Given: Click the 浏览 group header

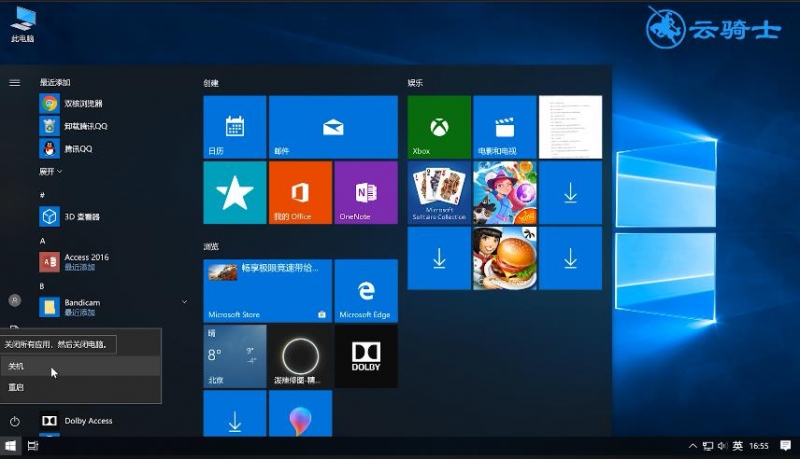Looking at the screenshot, I should (211, 246).
